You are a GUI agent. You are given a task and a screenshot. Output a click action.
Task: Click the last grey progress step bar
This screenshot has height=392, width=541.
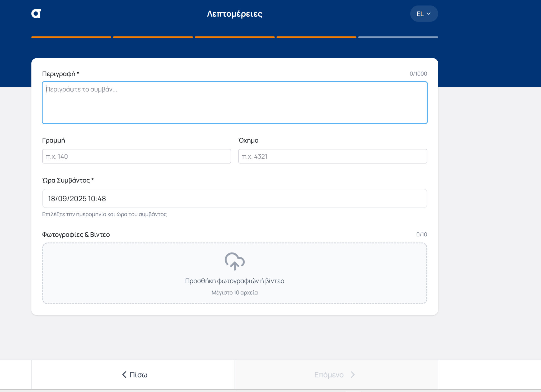[398, 37]
